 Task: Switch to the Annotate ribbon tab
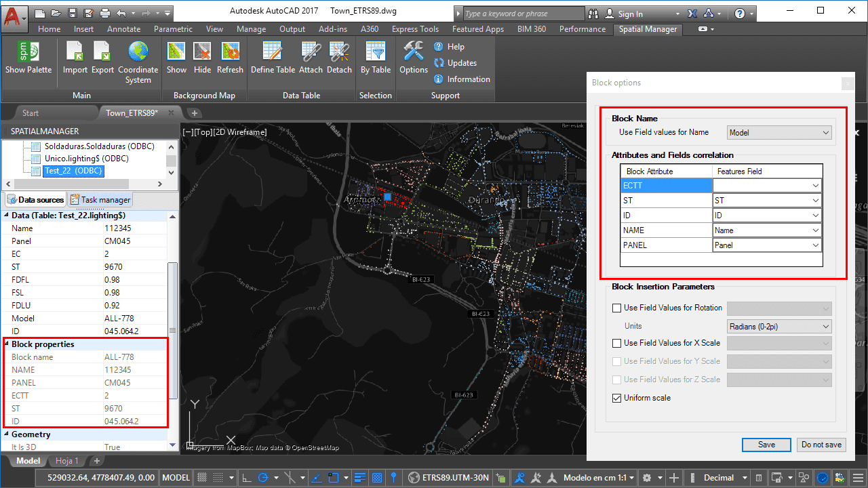pyautogui.click(x=124, y=29)
